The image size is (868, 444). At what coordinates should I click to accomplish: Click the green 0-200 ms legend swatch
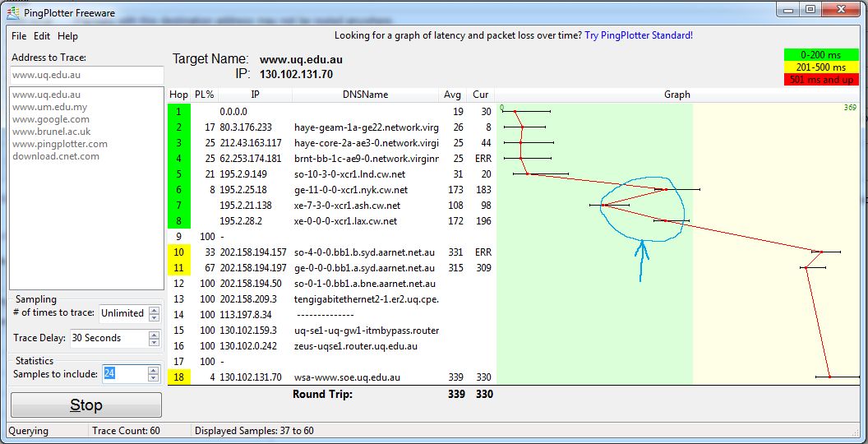(821, 55)
